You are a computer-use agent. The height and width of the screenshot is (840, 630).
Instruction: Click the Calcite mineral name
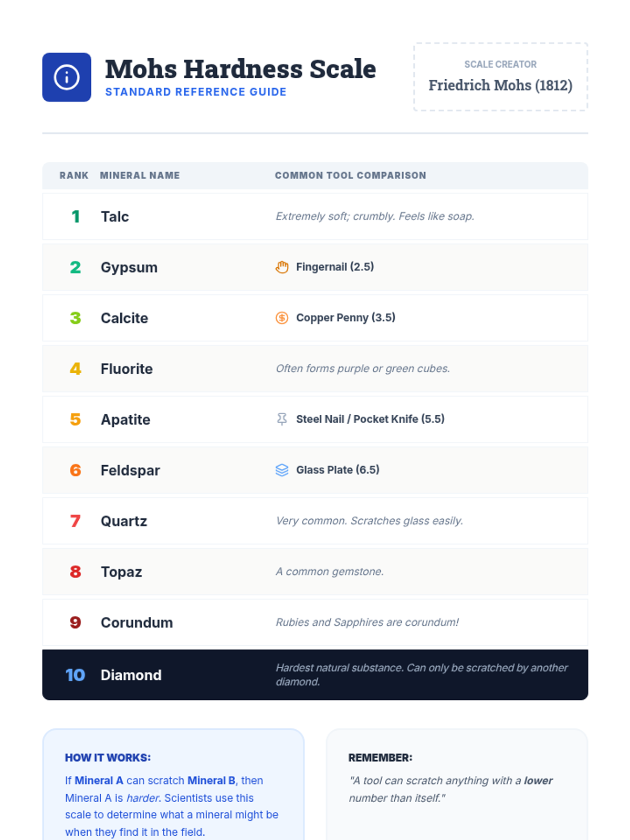pyautogui.click(x=124, y=318)
